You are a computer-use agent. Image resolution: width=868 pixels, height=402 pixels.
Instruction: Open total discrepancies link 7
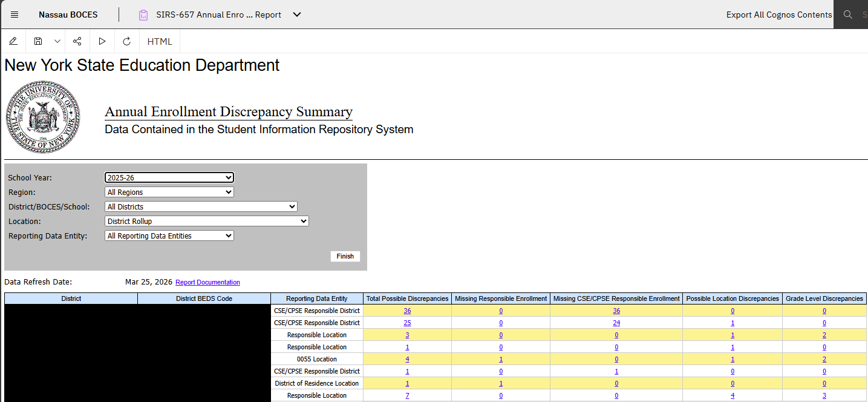pos(407,395)
